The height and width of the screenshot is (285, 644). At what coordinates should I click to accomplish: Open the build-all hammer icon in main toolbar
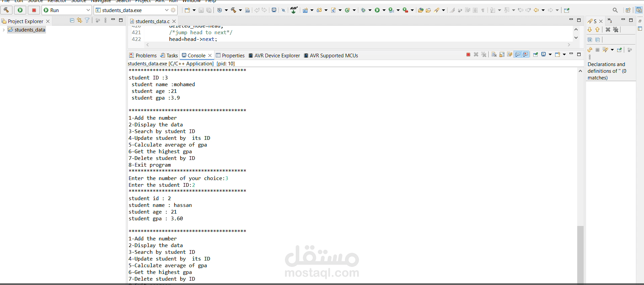tap(234, 10)
